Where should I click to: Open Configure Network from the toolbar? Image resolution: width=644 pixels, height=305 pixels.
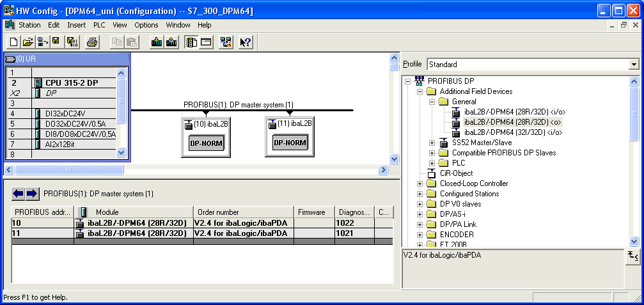pyautogui.click(x=226, y=42)
